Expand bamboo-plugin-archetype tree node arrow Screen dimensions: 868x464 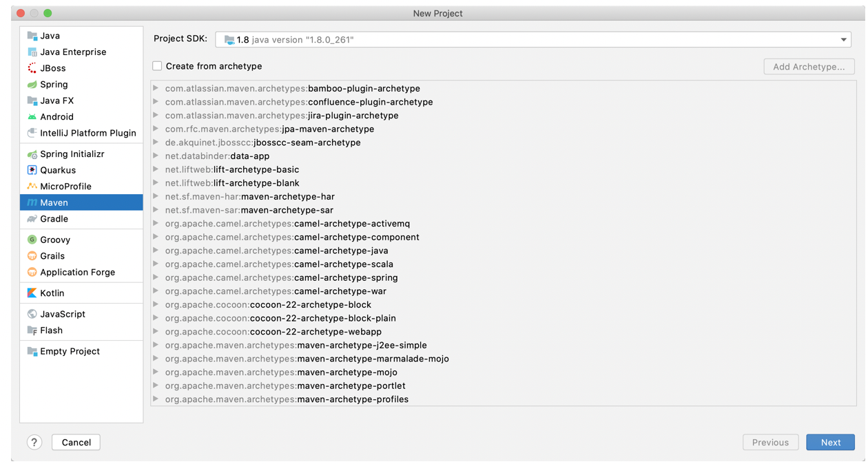click(156, 88)
